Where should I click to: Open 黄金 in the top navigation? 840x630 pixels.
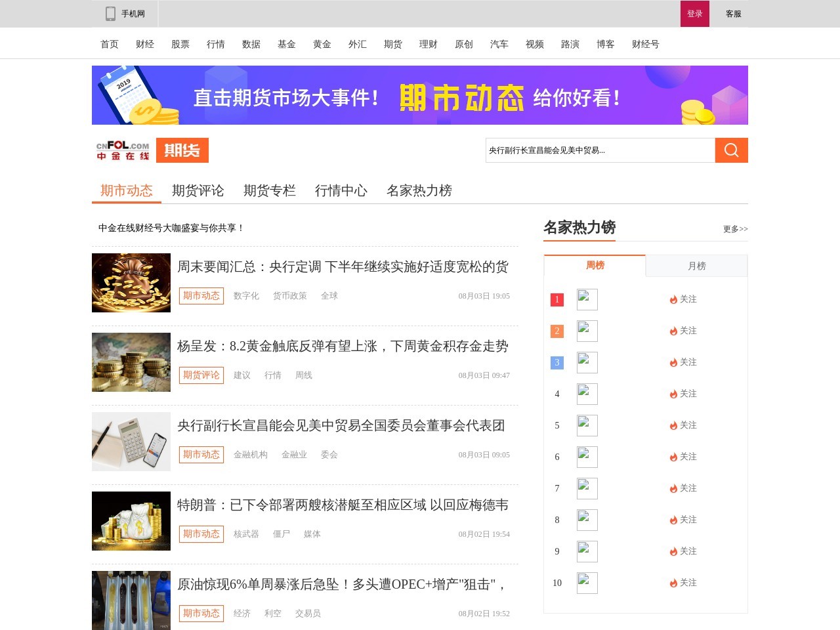(322, 44)
